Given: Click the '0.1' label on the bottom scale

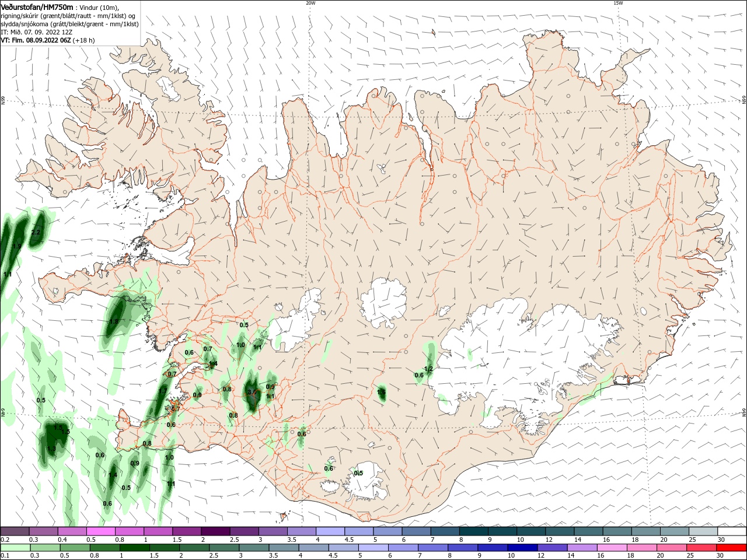Looking at the screenshot, I should pyautogui.click(x=5, y=556).
